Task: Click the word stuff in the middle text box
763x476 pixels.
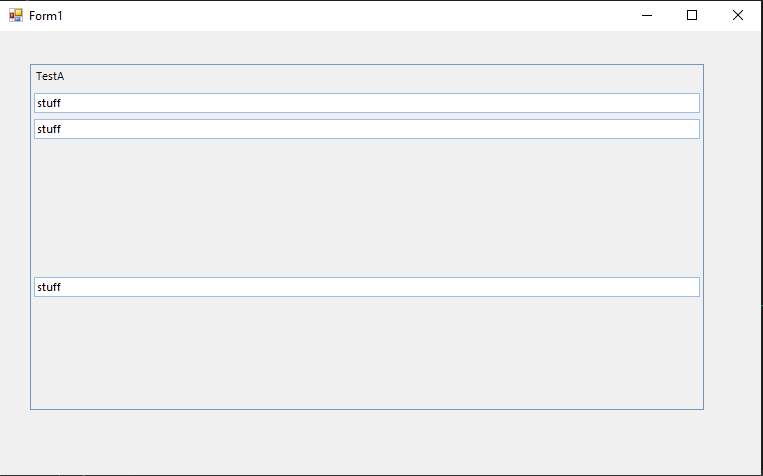Action: coord(49,129)
